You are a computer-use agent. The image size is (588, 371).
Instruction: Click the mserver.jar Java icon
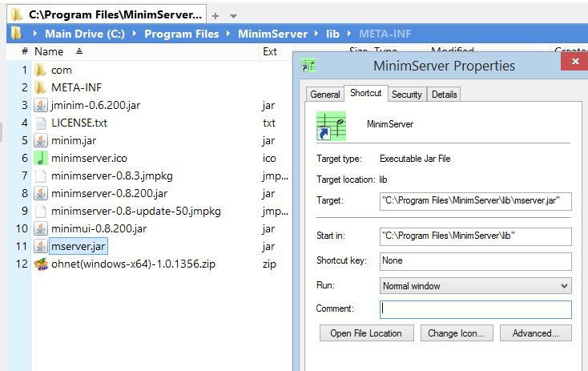click(x=41, y=246)
